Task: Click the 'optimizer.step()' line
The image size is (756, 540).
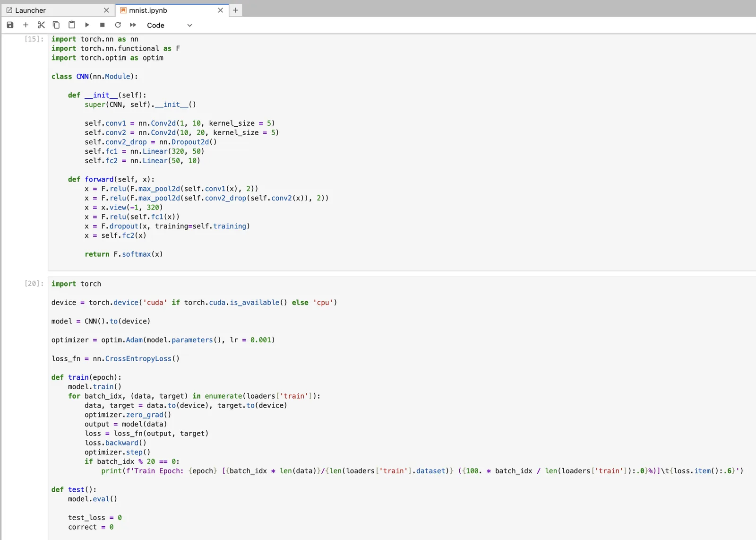Action: coord(118,453)
